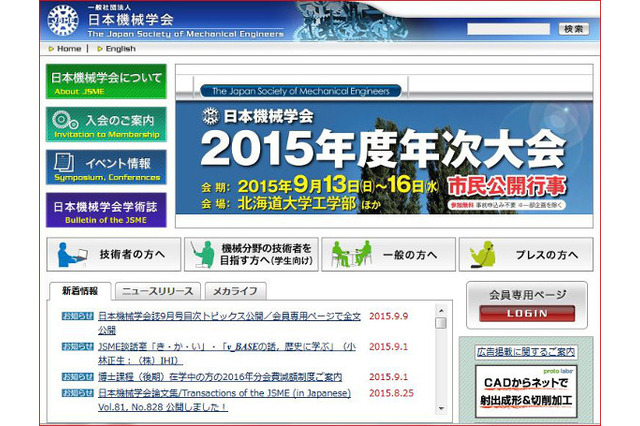Click the news list scrollbar thumb
The image size is (640, 426).
[441, 323]
